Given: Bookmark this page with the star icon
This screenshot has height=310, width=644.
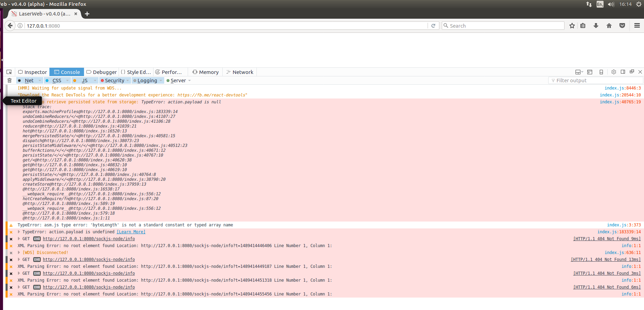Looking at the screenshot, I should point(572,26).
